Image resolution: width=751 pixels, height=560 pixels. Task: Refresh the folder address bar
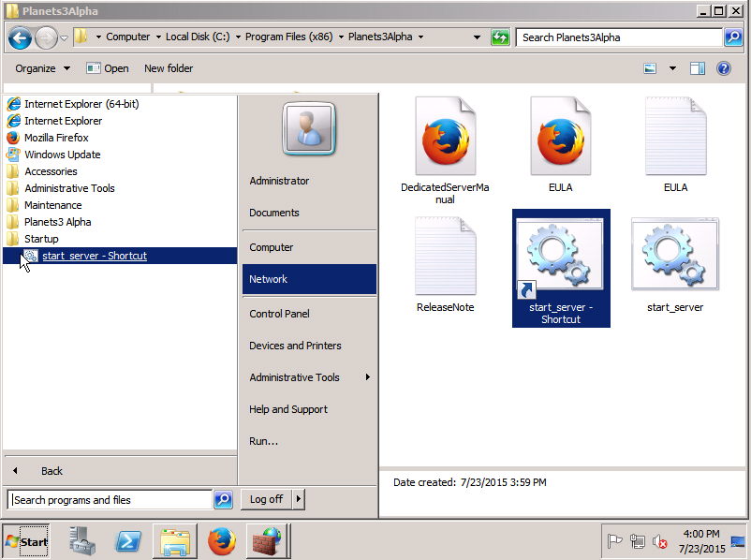(500, 37)
